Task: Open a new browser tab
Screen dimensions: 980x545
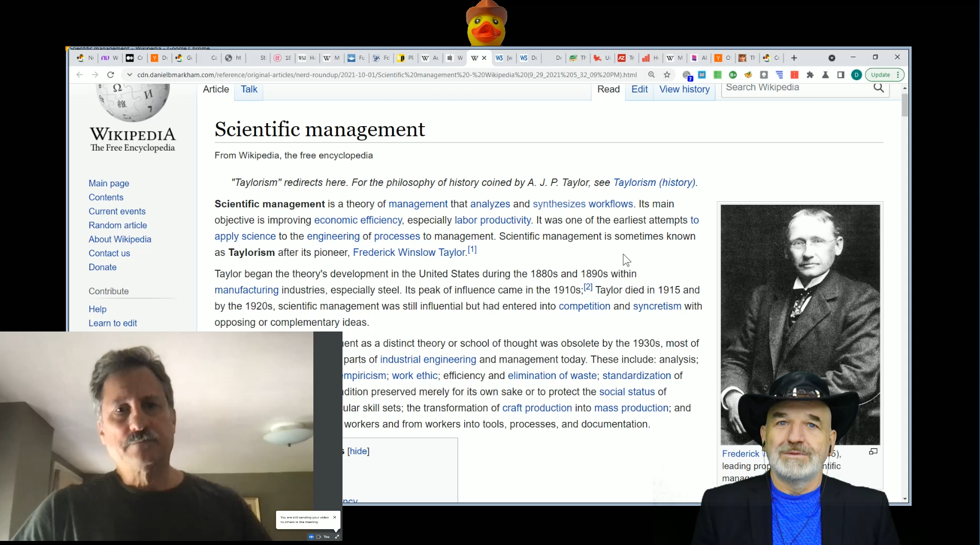Action: tap(794, 58)
